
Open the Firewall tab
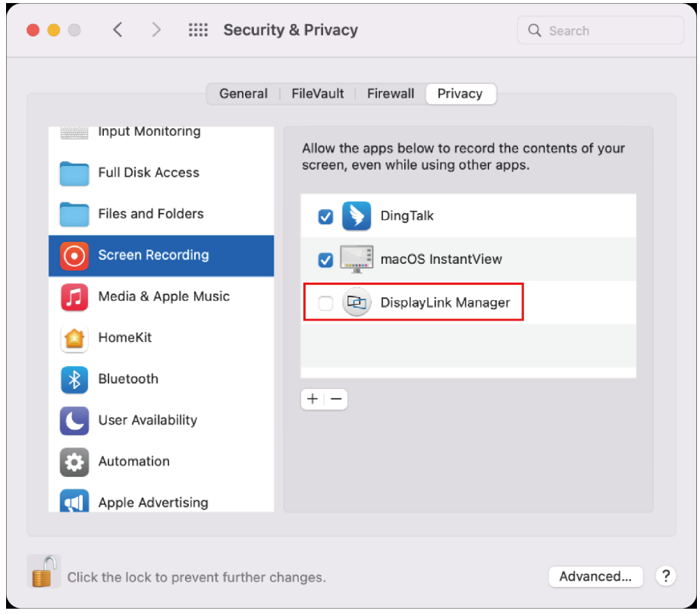pos(391,94)
